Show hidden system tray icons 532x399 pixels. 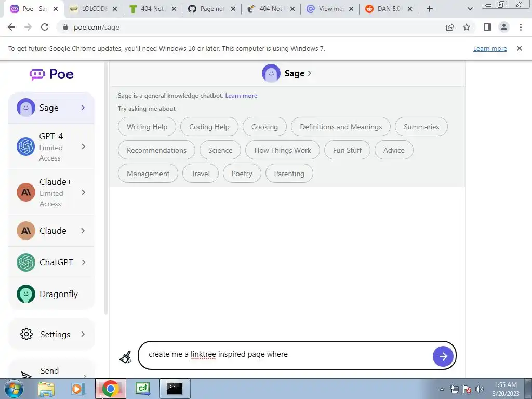point(442,389)
